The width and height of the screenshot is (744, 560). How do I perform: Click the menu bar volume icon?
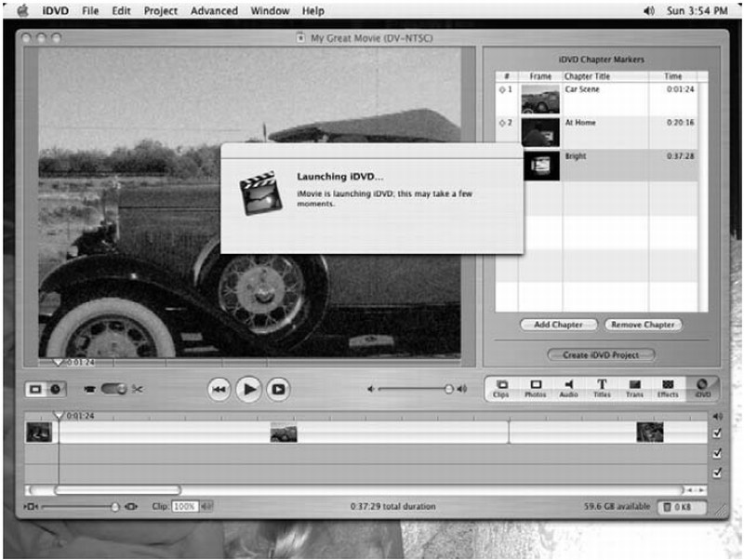click(649, 10)
